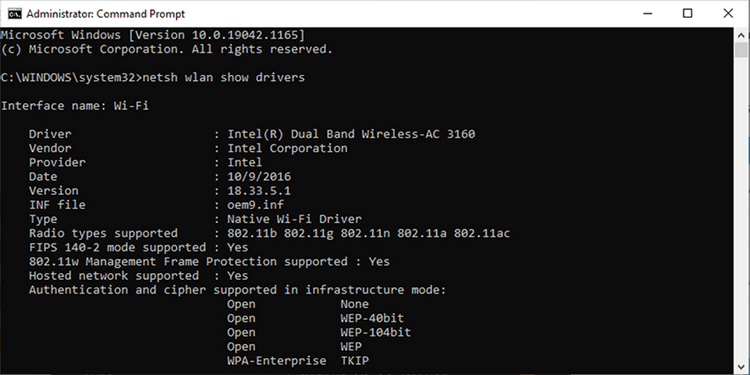Click the scrollbar up arrow
Screen dimensions: 750x375
point(741,35)
